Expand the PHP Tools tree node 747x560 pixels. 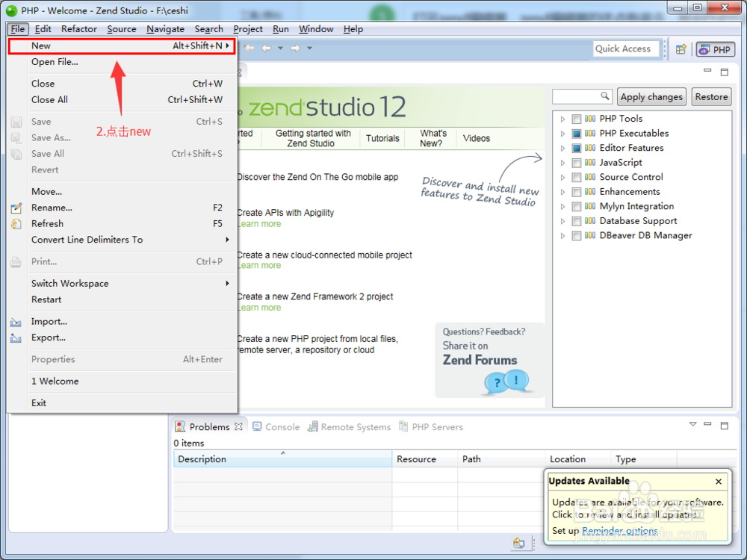pyautogui.click(x=562, y=119)
